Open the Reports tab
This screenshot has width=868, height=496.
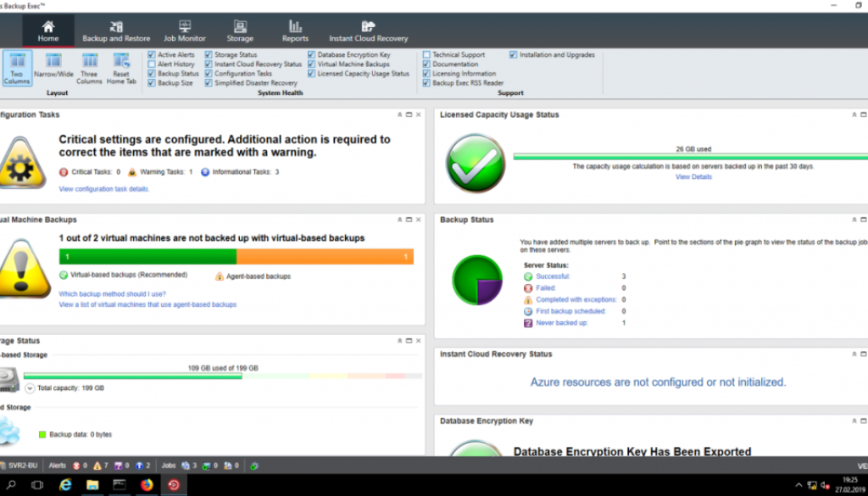(295, 31)
